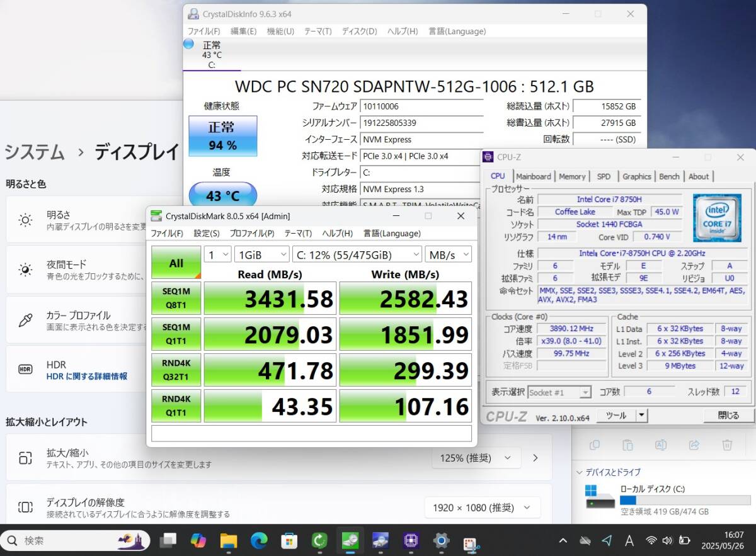Launch Microsoft Edge from the taskbar

point(258,540)
